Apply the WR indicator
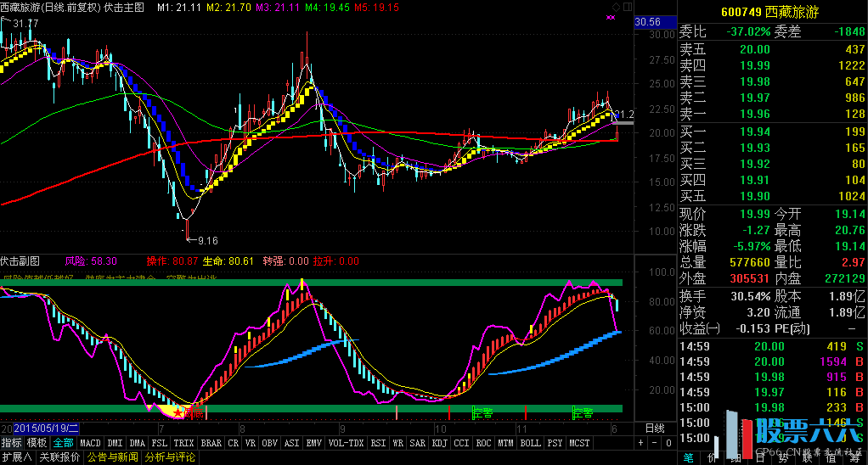The image size is (868, 465). (x=398, y=443)
